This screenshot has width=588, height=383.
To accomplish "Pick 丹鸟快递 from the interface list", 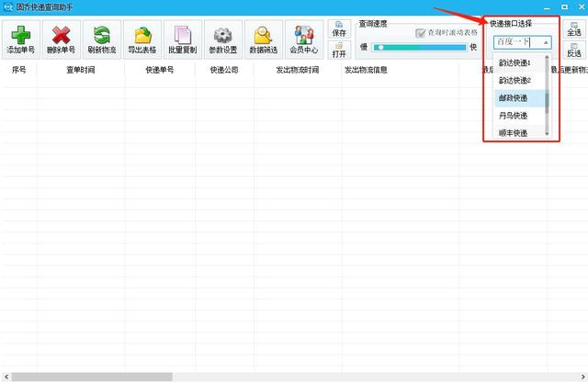I will click(x=514, y=116).
